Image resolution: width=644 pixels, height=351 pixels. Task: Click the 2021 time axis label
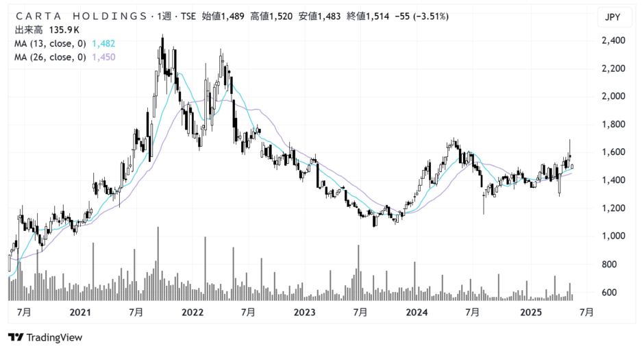(x=80, y=313)
